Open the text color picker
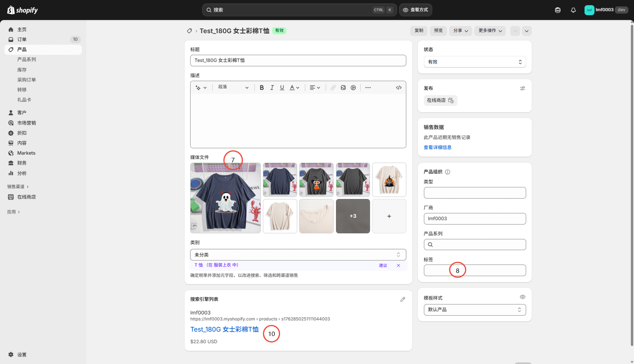This screenshot has width=634, height=364. coord(294,88)
